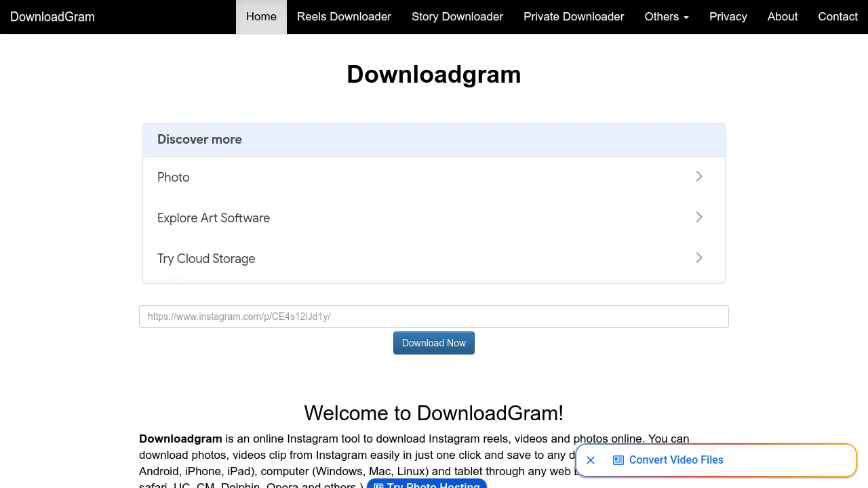Open the Privacy page
Image resolution: width=868 pixels, height=488 pixels.
(x=728, y=17)
